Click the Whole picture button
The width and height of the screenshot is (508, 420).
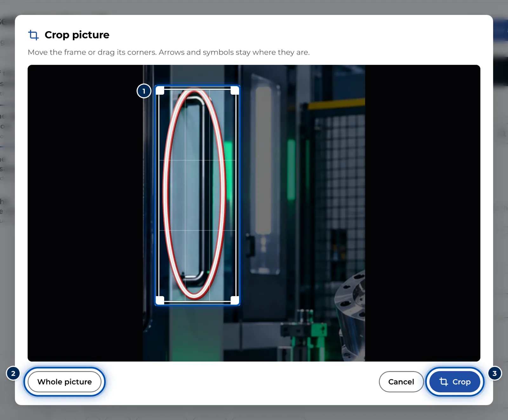pos(64,382)
